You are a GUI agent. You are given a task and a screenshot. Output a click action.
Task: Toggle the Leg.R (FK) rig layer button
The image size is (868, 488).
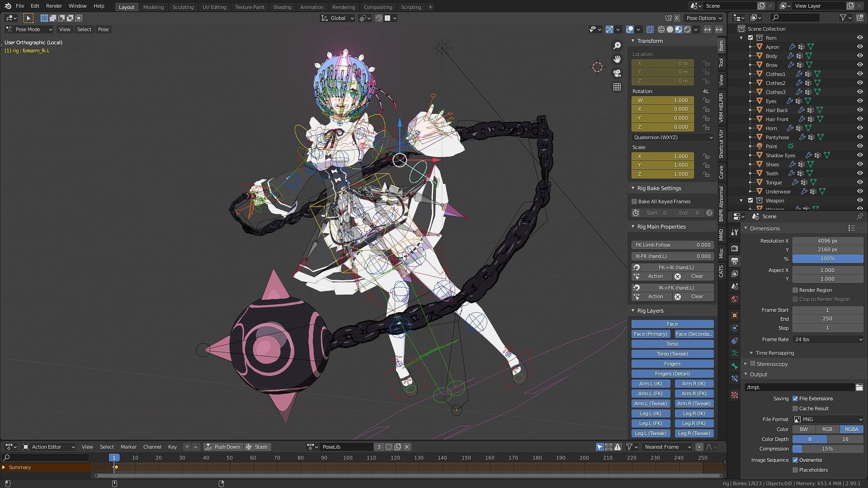click(x=694, y=423)
